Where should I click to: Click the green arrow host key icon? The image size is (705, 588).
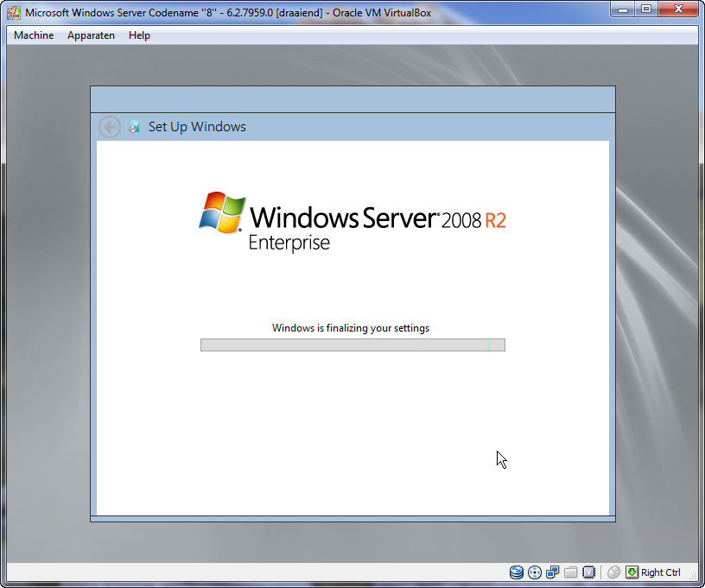coord(632,572)
